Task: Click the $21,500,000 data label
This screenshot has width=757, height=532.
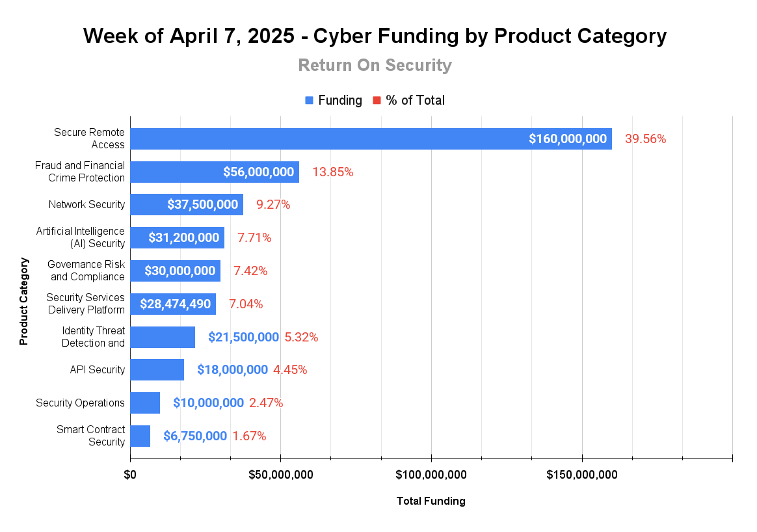Action: (x=243, y=337)
